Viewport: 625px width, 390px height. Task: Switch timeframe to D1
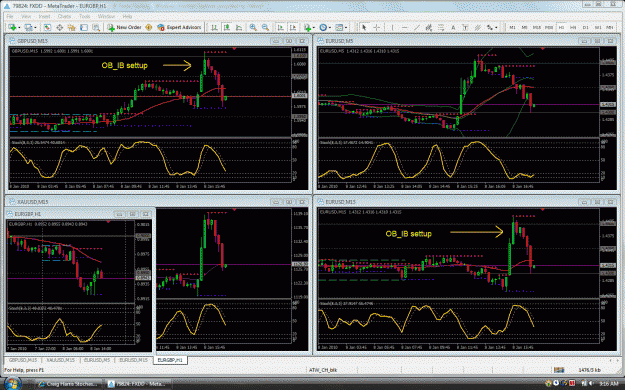click(586, 28)
